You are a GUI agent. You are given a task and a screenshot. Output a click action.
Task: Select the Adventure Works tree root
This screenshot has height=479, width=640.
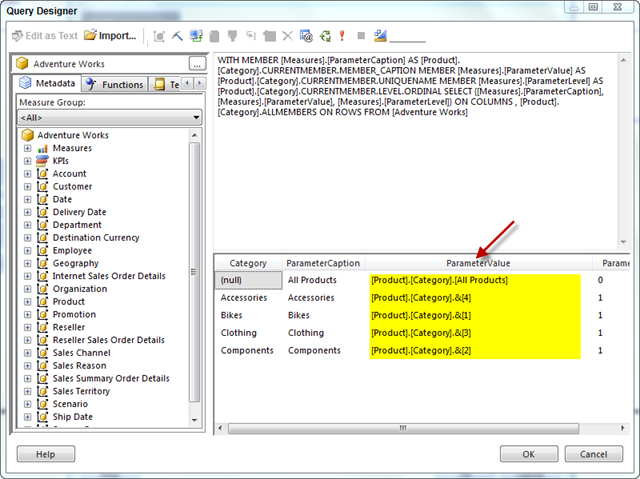pos(73,135)
